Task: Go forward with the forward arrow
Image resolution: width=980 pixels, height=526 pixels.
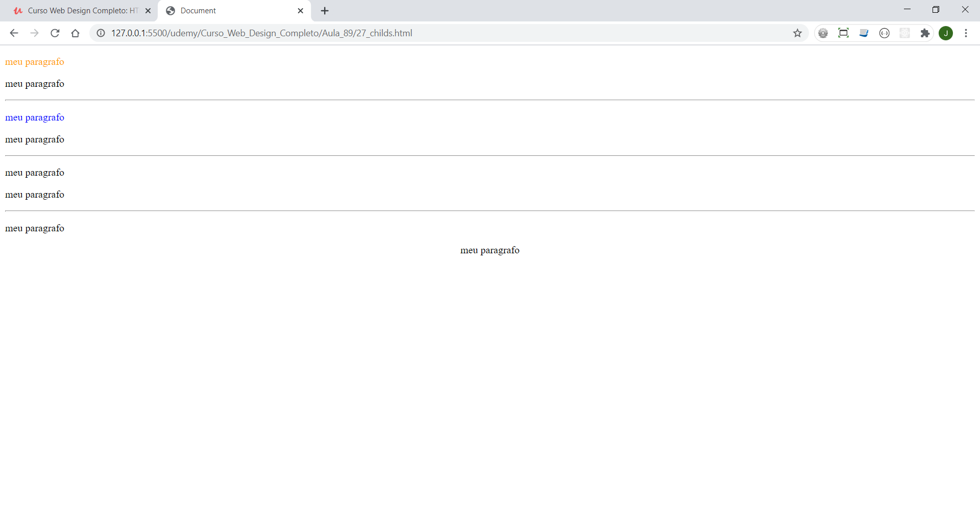Action: pos(34,33)
